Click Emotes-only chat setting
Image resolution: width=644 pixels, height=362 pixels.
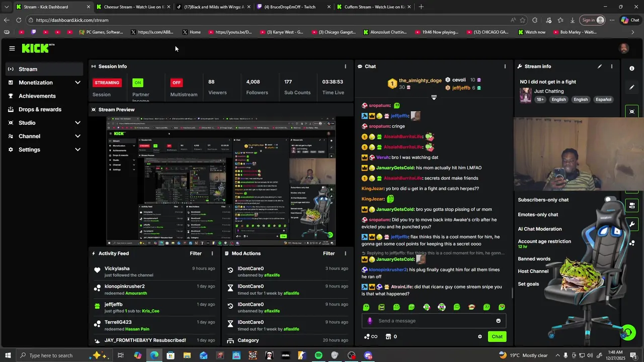coord(538,215)
